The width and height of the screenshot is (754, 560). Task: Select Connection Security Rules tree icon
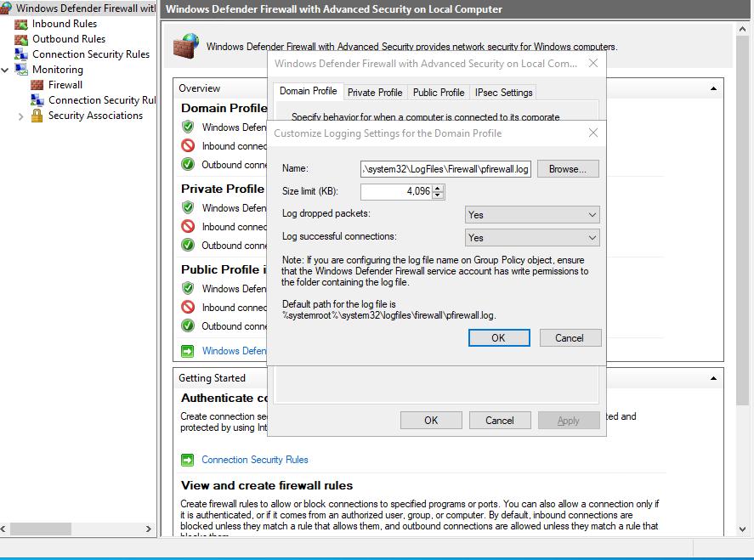tap(21, 54)
